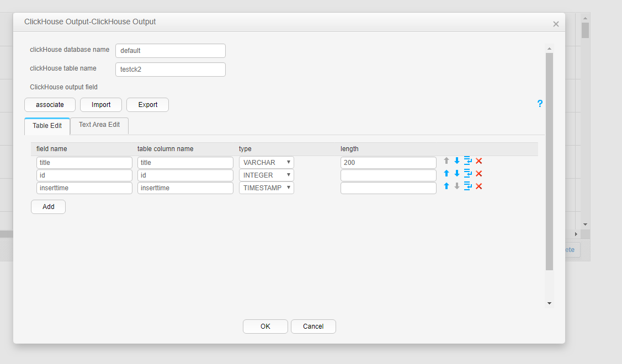Click the Export button
This screenshot has height=364, width=622.
point(147,105)
